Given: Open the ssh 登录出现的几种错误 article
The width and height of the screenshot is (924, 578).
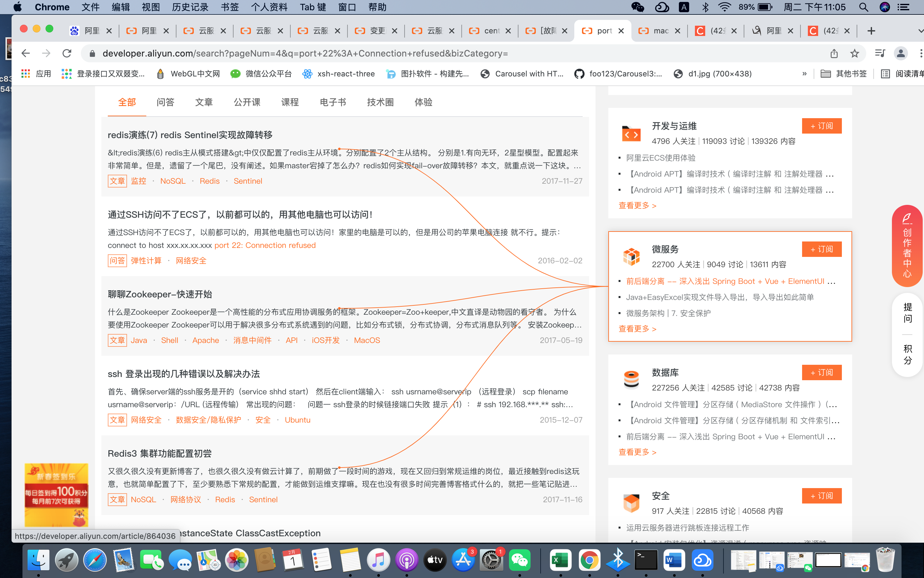Looking at the screenshot, I should pos(184,373).
